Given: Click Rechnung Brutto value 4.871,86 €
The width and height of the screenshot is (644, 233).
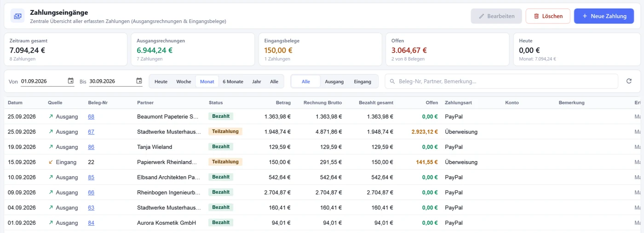Looking at the screenshot, I should point(329,132).
